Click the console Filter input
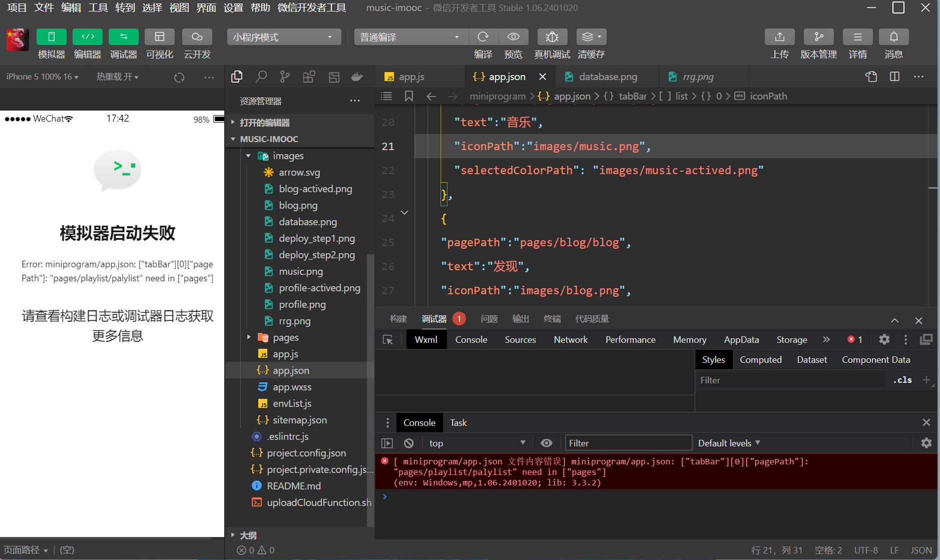This screenshot has height=560, width=940. 629,443
